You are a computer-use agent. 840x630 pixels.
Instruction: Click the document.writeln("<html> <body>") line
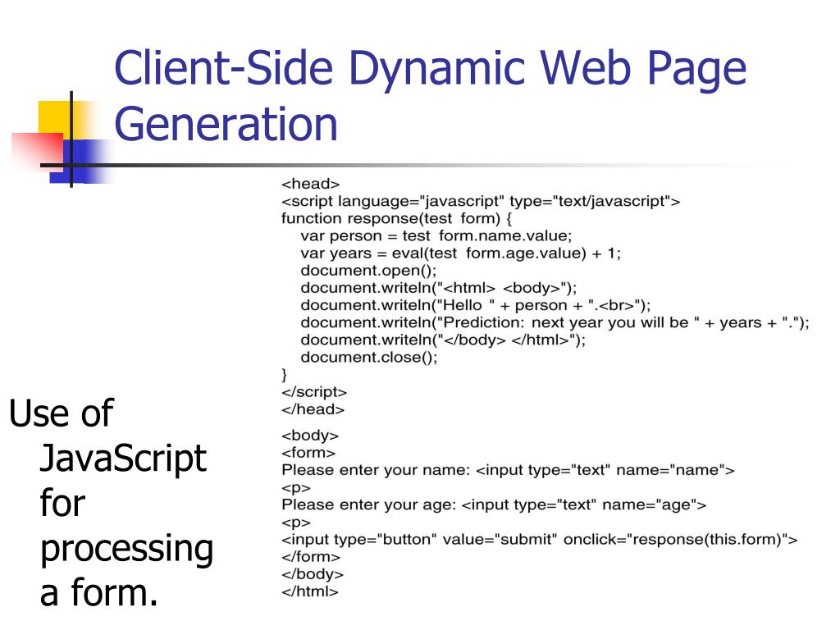(439, 288)
